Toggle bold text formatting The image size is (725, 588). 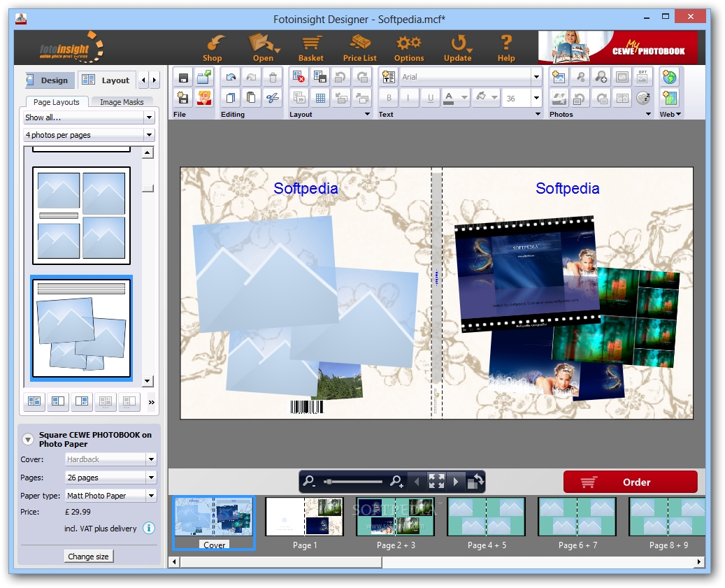coord(389,98)
